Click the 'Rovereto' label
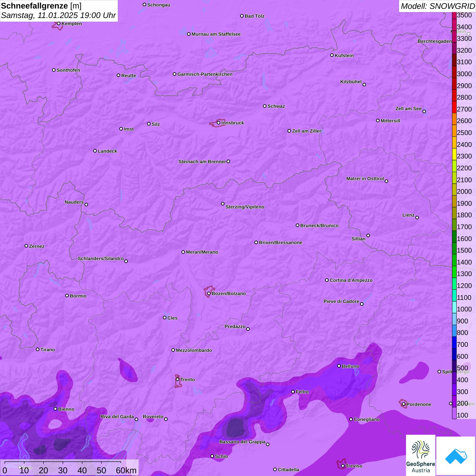 (153, 417)
